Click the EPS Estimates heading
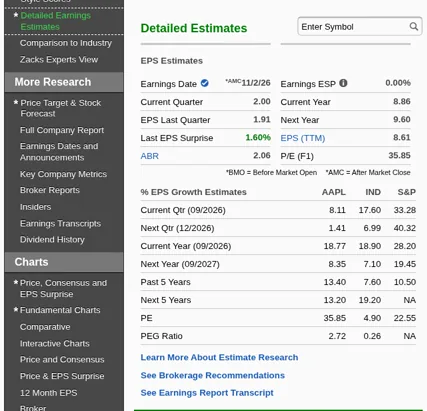 (172, 61)
